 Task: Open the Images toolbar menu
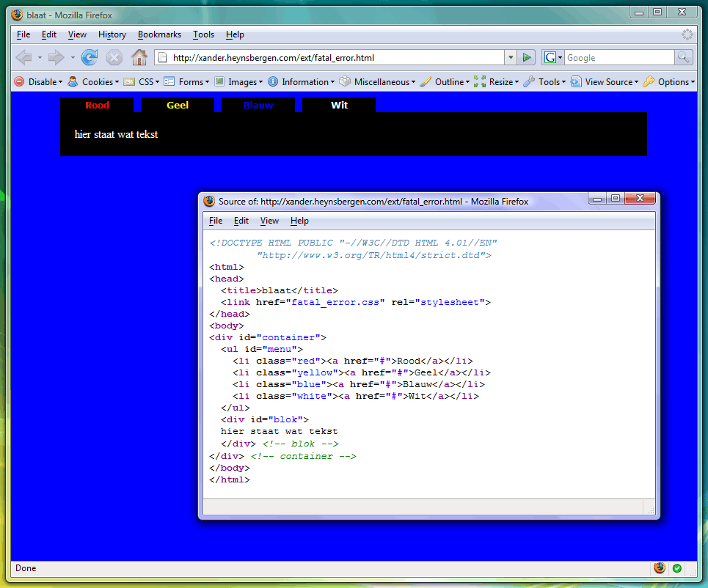click(245, 81)
